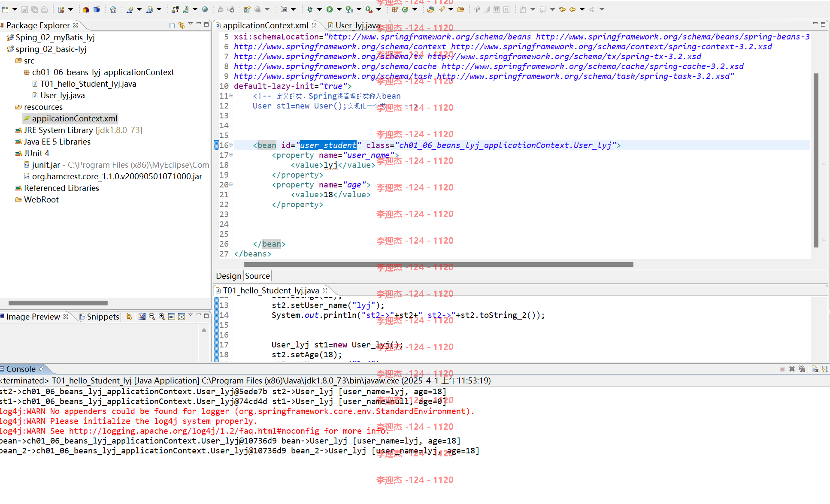Image resolution: width=830 pixels, height=504 pixels.
Task: Click the 100% actual size icon
Action: (x=172, y=317)
